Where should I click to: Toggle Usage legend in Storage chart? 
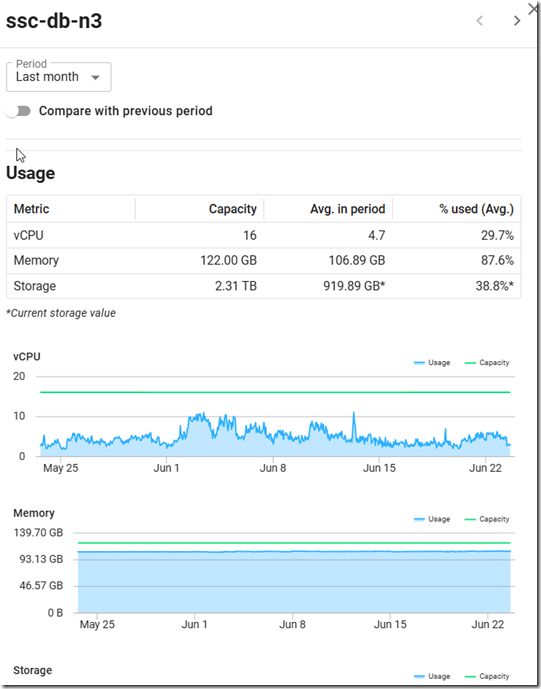(432, 676)
